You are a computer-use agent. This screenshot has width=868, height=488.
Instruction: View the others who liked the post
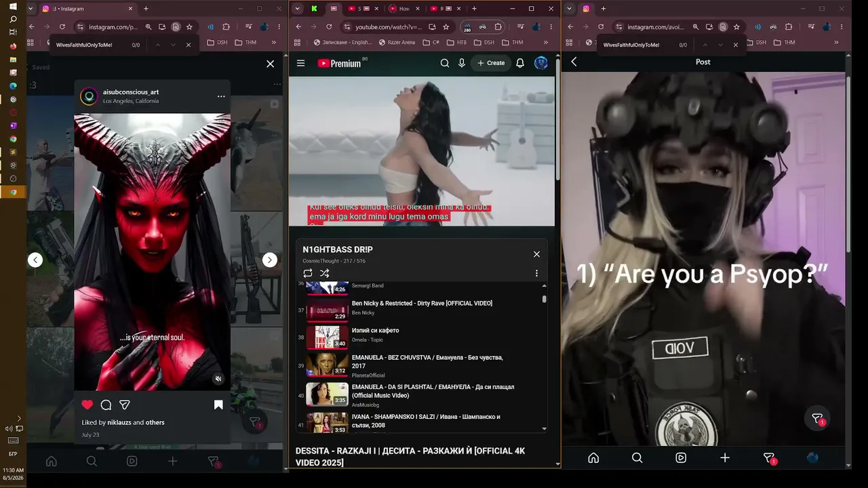[x=155, y=422]
